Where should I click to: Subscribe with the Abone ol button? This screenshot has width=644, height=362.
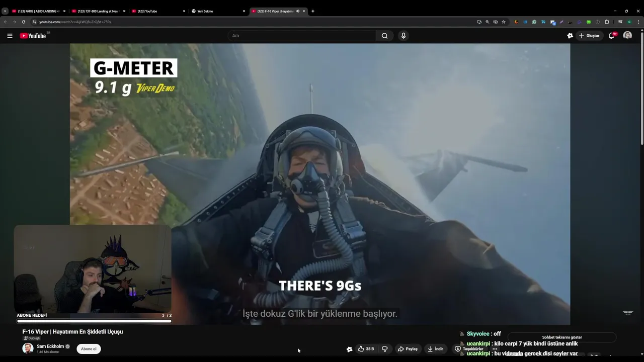point(89,349)
